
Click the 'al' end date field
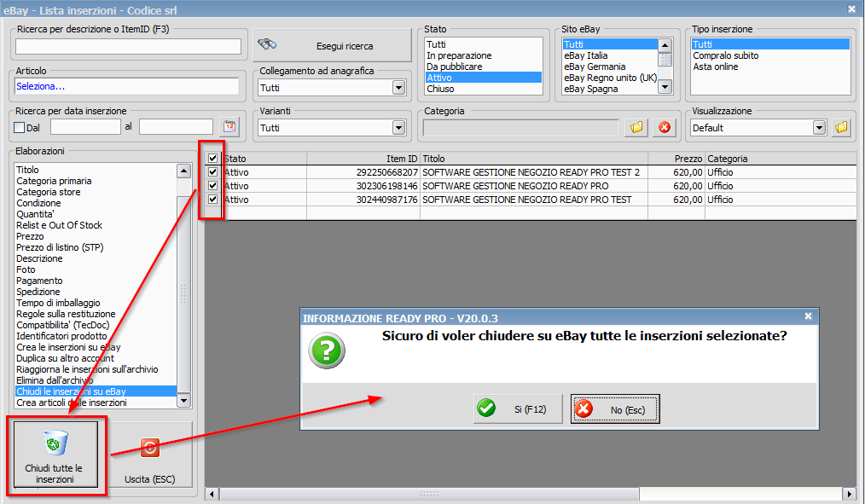[x=176, y=127]
